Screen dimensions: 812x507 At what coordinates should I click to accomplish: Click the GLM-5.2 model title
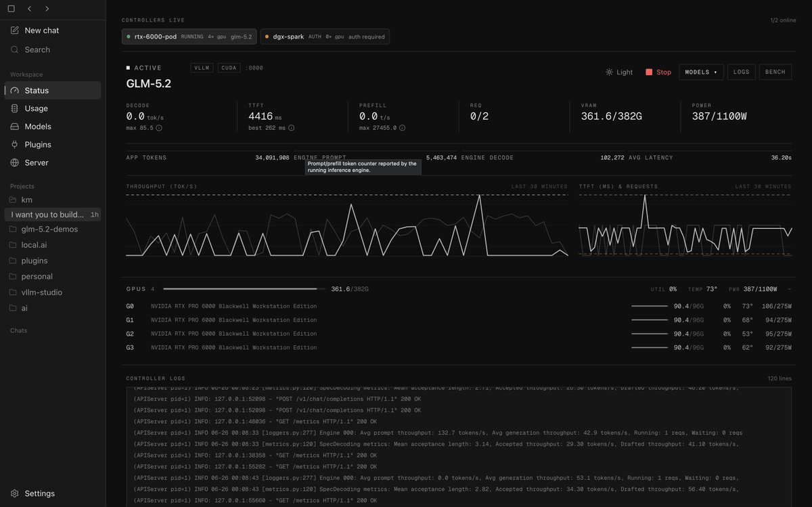(149, 84)
